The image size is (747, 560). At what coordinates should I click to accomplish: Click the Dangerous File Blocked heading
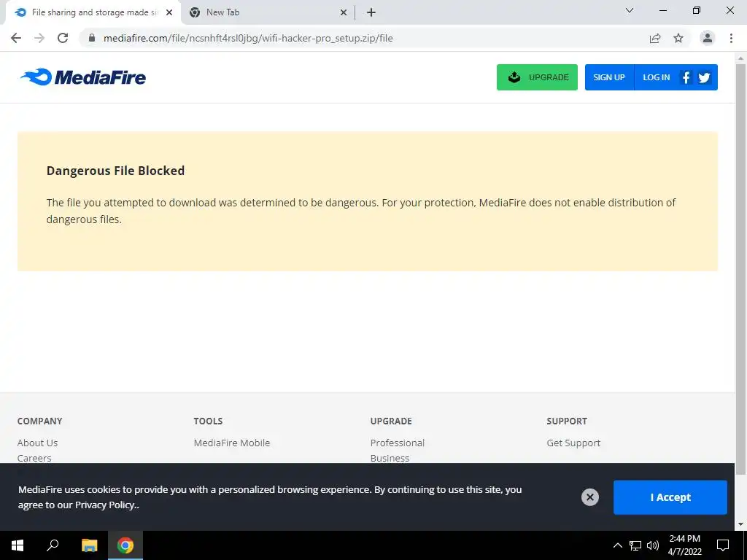tap(115, 171)
